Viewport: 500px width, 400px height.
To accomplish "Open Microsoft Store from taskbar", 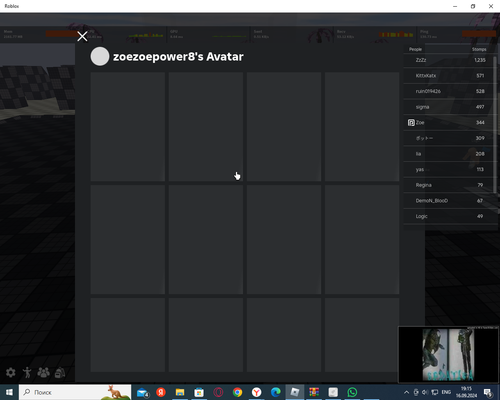I will pos(199,392).
